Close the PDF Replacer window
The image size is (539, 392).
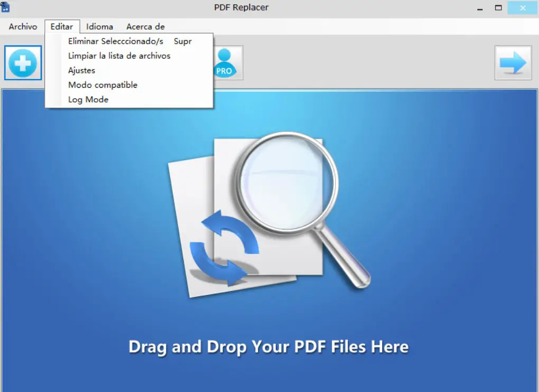pyautogui.click(x=523, y=8)
